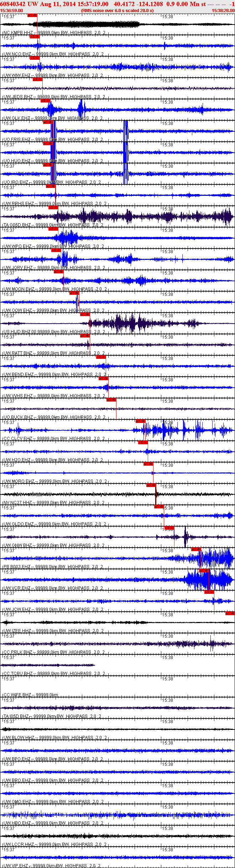Image resolution: width=235 pixels, height=868 pixels.
Task: Click the coordinates 40.4172 -124.1208 in header
Action: point(139,4)
